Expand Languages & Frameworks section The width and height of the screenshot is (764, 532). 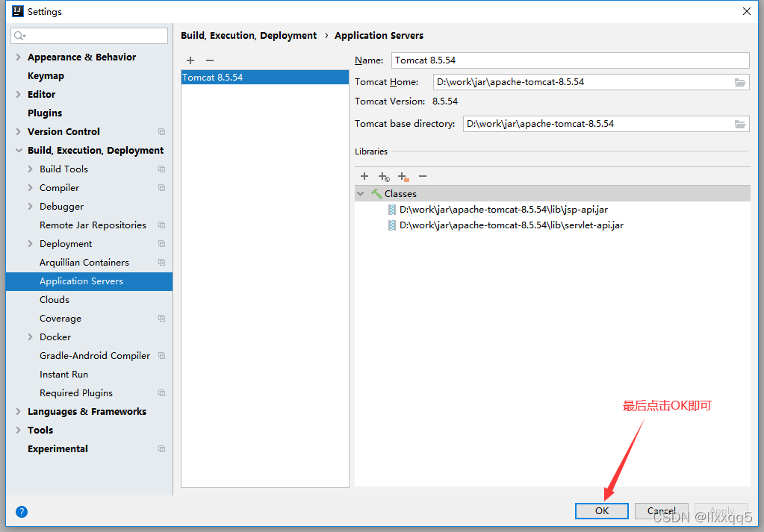click(18, 412)
